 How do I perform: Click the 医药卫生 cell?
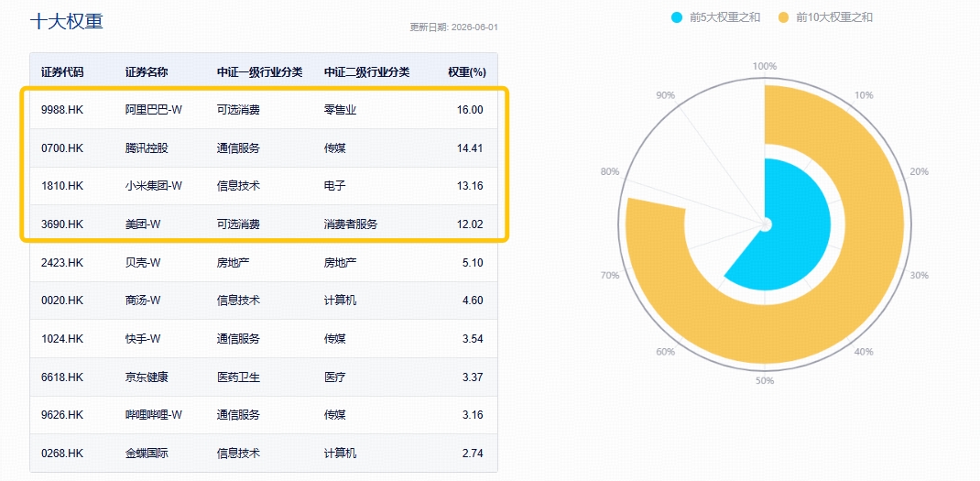238,377
